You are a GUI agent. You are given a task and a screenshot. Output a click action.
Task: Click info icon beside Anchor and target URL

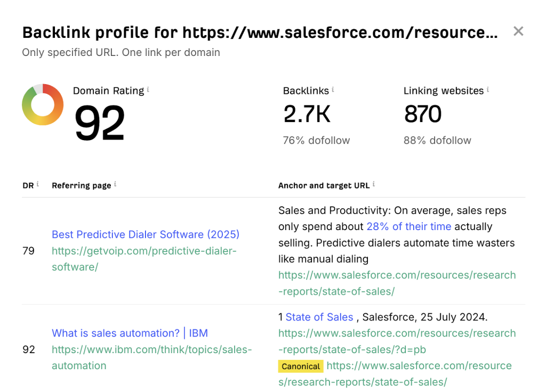(374, 184)
